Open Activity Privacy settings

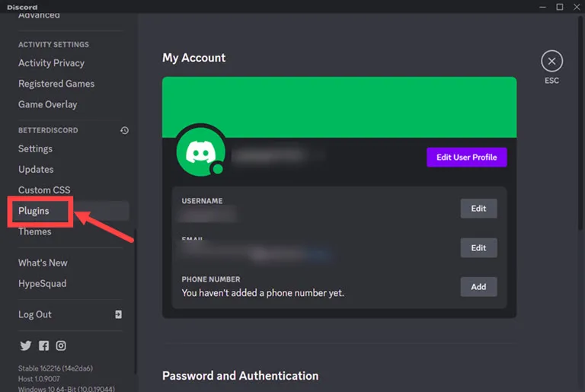click(51, 63)
